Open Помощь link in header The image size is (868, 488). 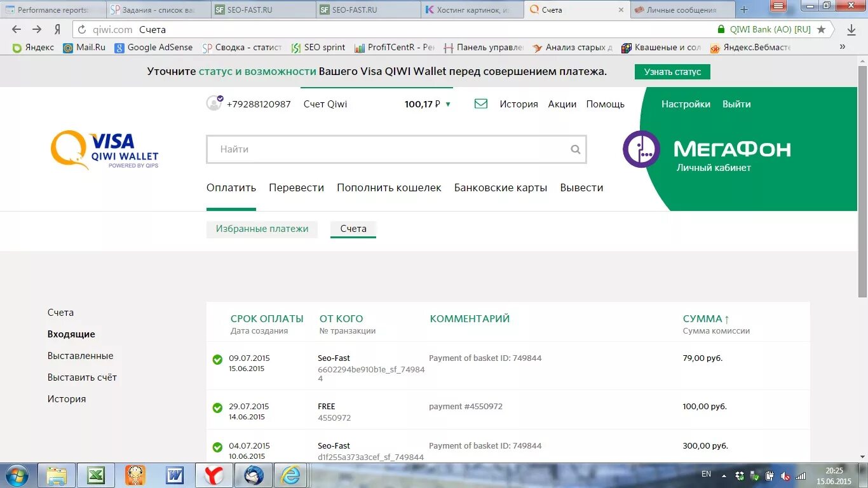(605, 104)
